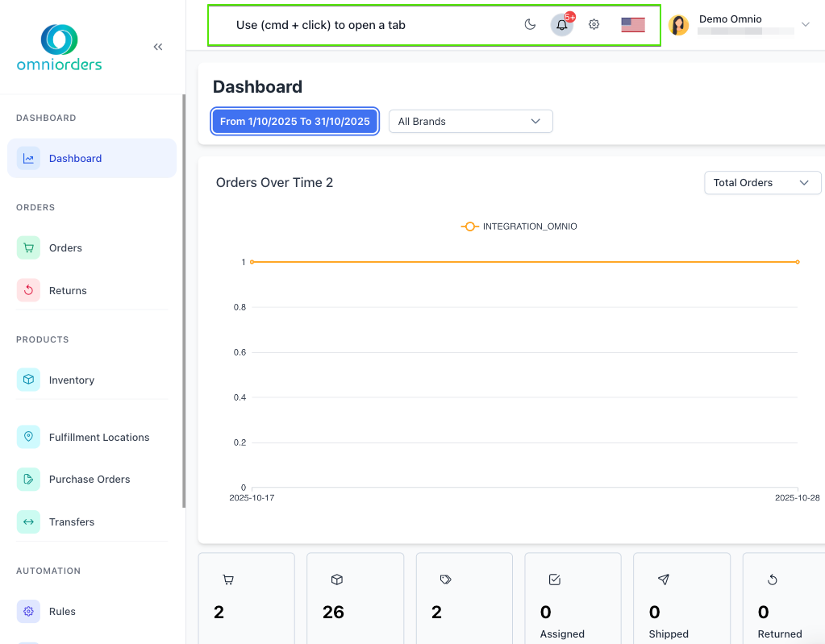825x644 pixels.
Task: Open settings using the gear icon
Action: click(x=594, y=24)
